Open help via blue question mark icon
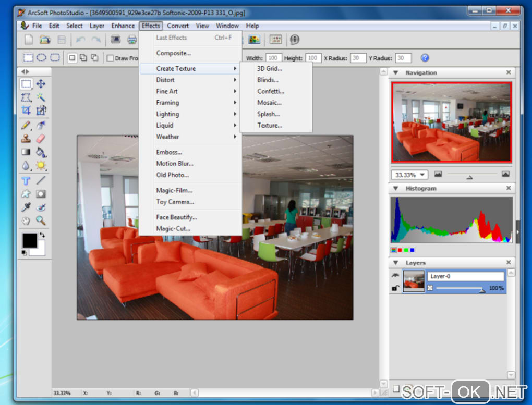 point(425,58)
